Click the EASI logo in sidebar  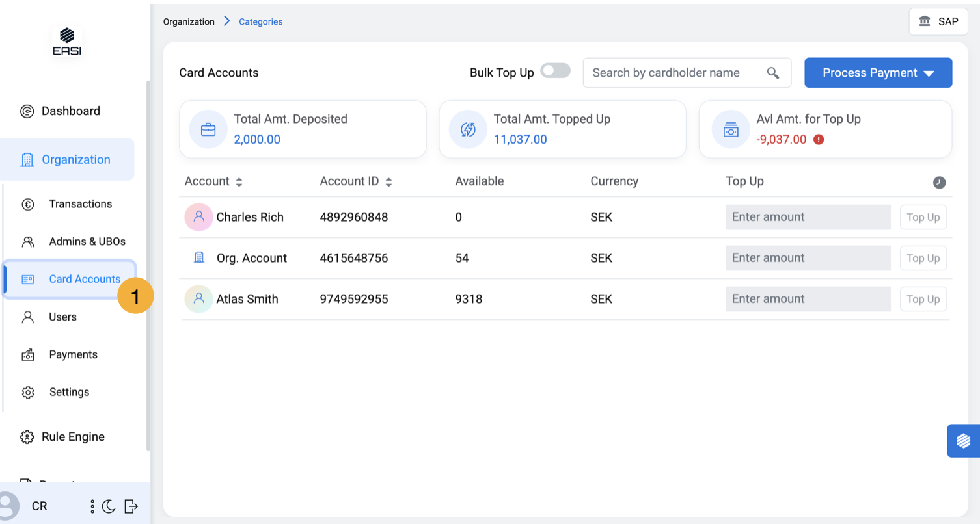[66, 42]
